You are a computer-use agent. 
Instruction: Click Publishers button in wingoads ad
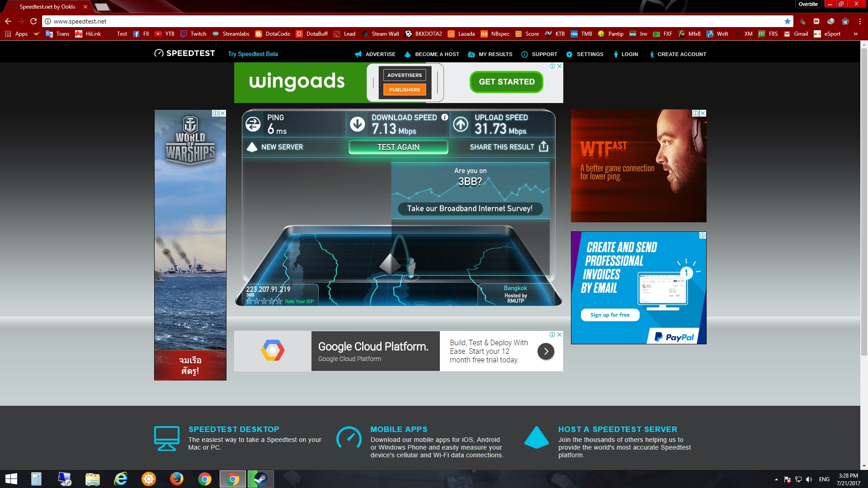click(404, 89)
